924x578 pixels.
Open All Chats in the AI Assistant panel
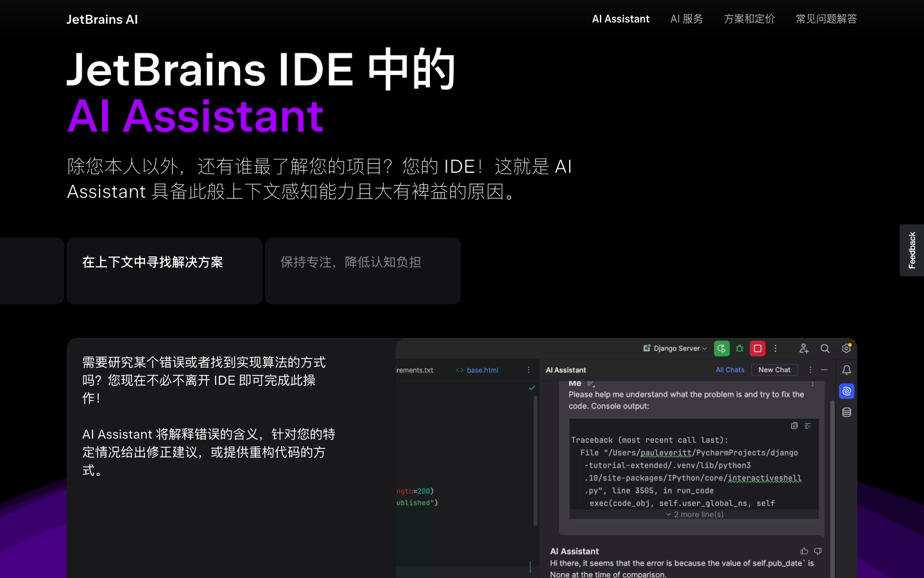click(730, 369)
